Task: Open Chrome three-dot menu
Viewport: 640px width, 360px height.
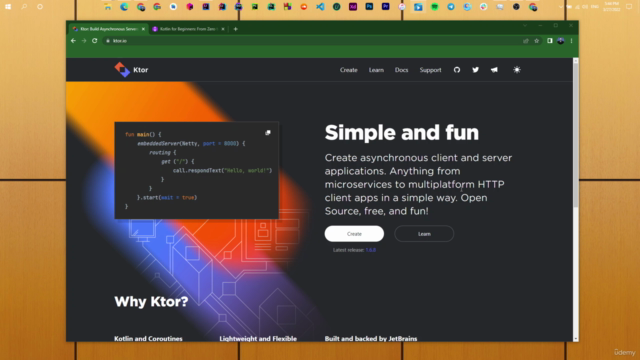Action: 571,41
